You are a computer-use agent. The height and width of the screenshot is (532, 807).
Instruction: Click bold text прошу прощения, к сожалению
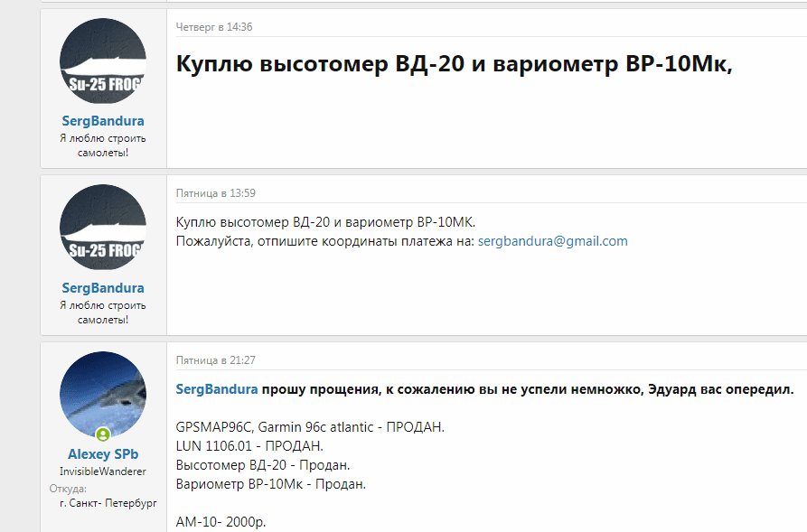click(x=368, y=389)
